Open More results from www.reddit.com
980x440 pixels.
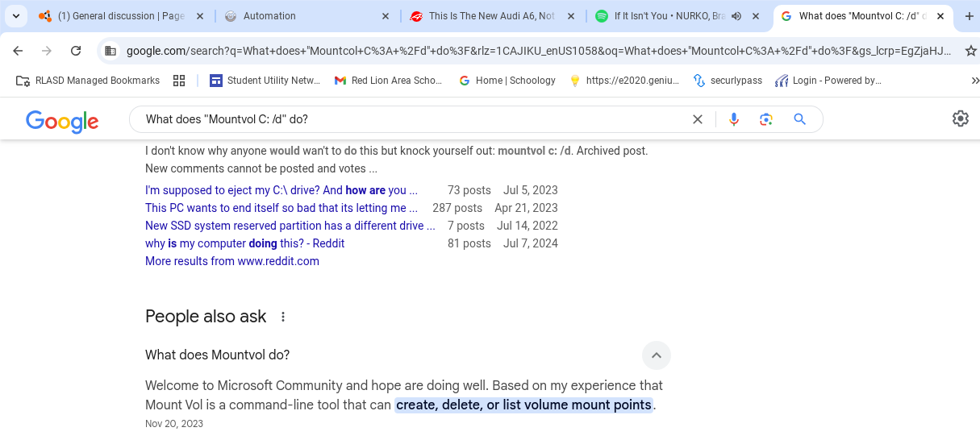(x=232, y=261)
